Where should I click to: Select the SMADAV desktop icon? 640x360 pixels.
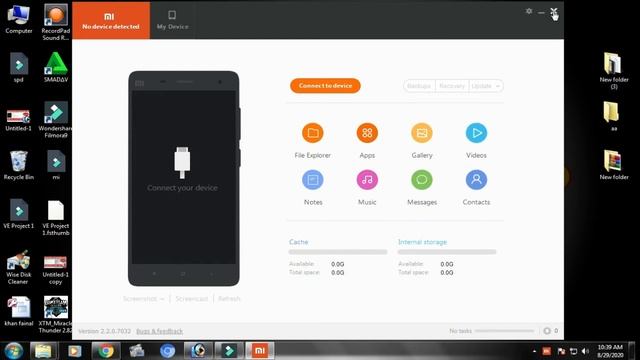[x=56, y=67]
